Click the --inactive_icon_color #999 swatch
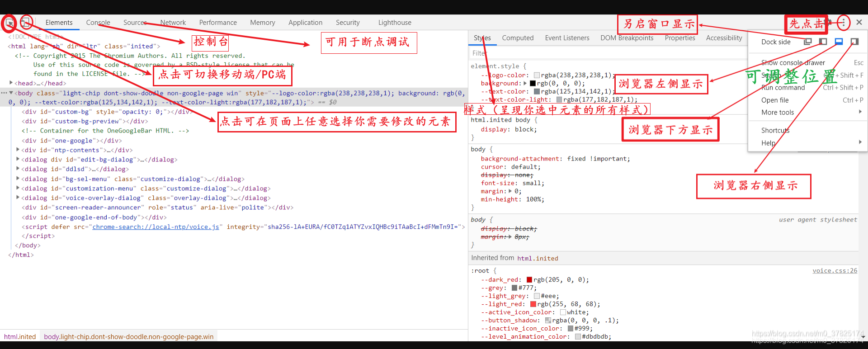Viewport: 868px width, 349px height. pos(571,329)
